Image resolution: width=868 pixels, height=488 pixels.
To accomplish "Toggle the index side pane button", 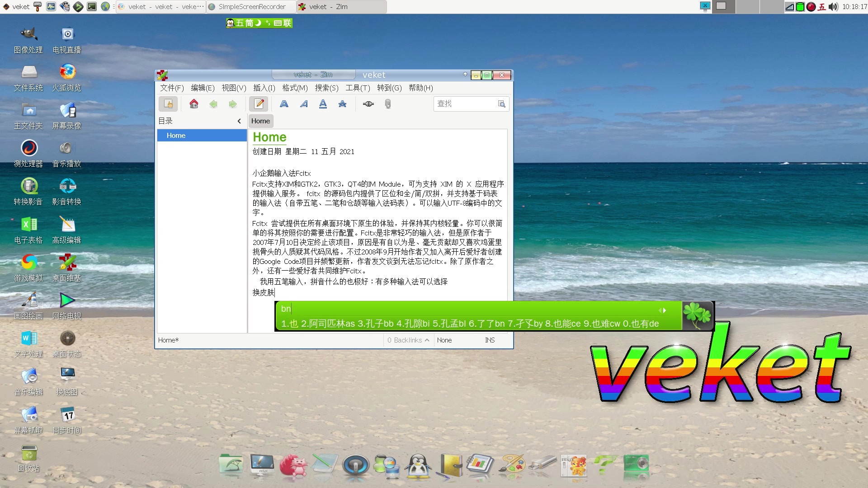I will coord(168,104).
